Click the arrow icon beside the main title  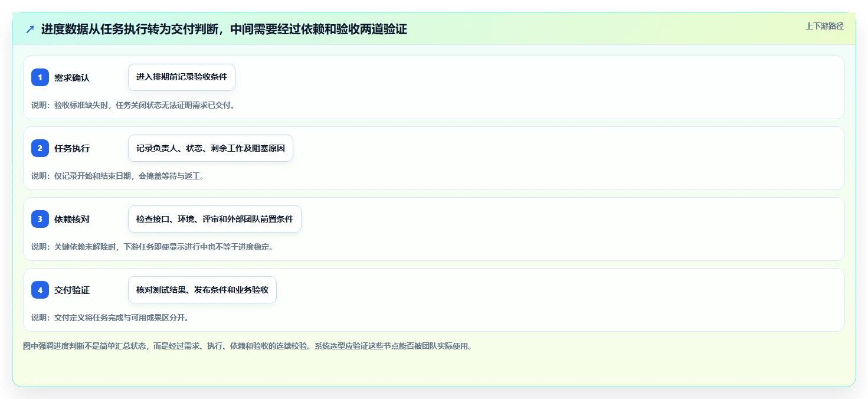tap(30, 30)
